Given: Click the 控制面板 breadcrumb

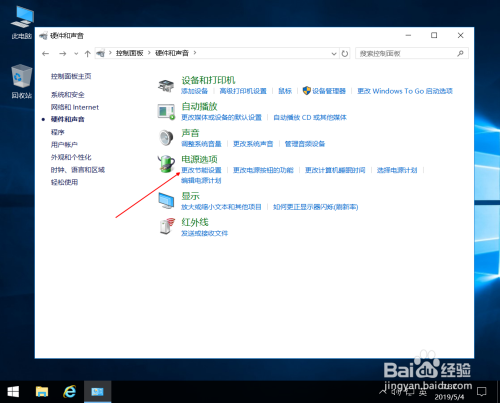Looking at the screenshot, I should tap(129, 53).
